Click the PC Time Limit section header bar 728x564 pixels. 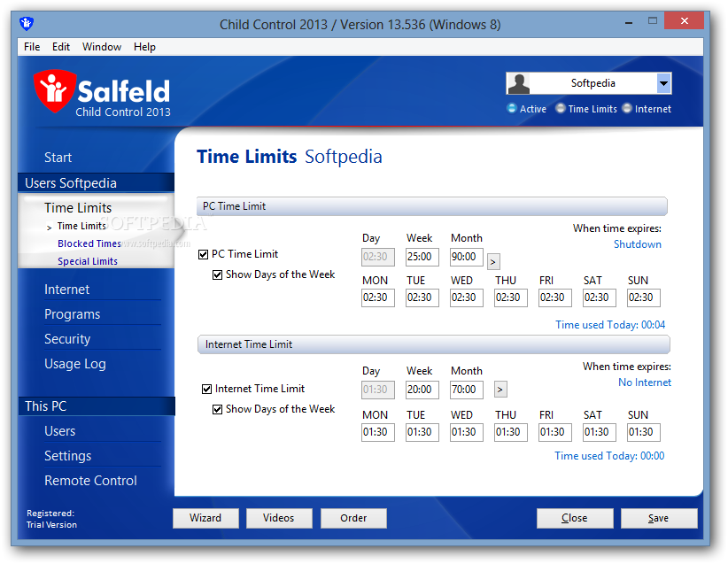432,206
